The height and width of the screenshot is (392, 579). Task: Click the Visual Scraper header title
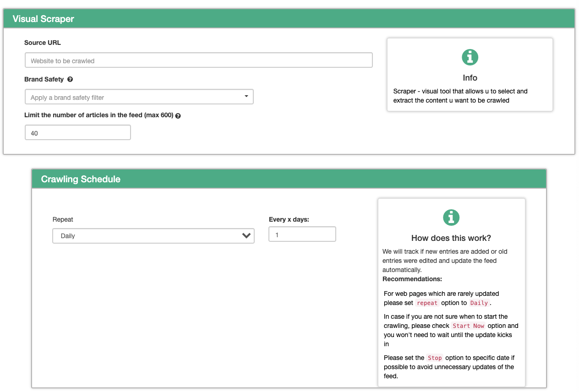(43, 19)
